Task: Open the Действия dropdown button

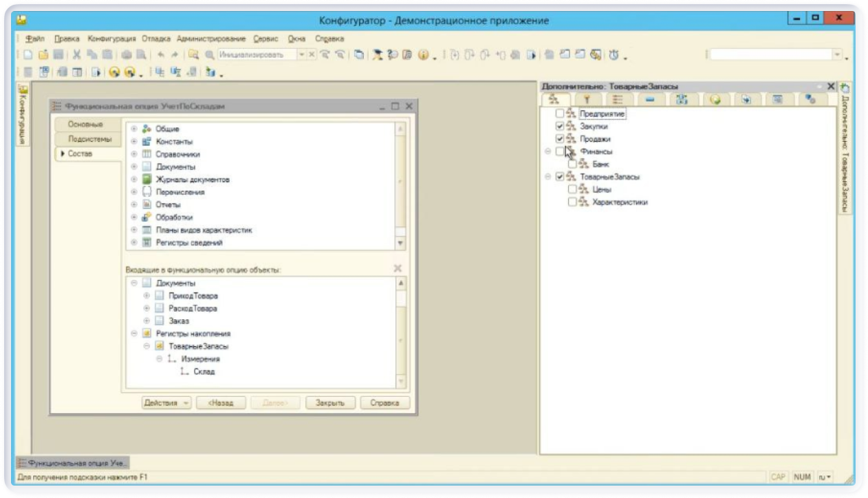Action: 167,403
